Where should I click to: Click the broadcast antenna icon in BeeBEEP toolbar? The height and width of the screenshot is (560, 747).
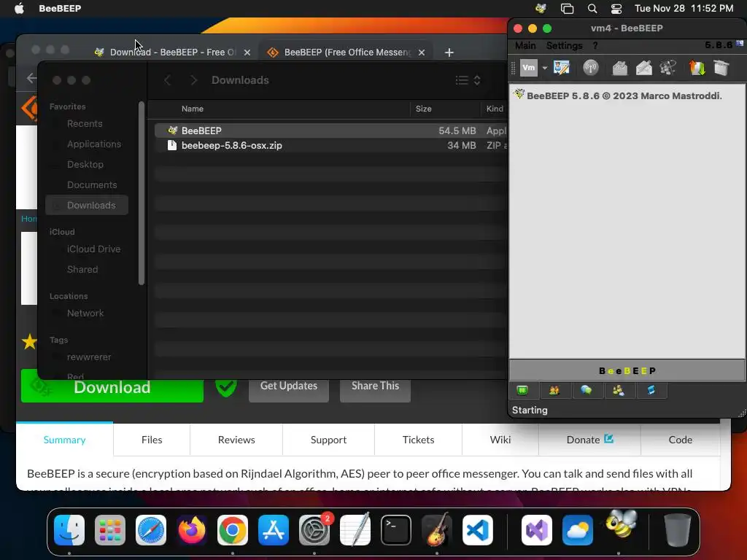(591, 68)
